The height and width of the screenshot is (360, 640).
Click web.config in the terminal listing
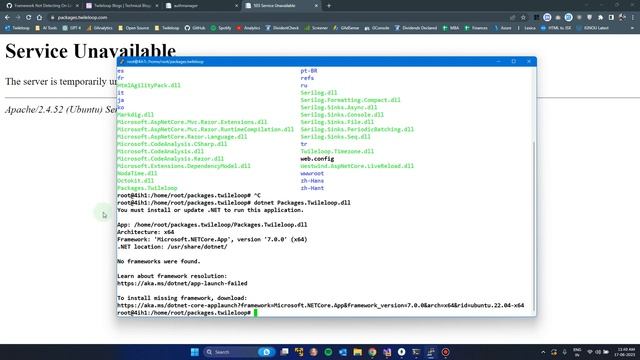click(317, 159)
